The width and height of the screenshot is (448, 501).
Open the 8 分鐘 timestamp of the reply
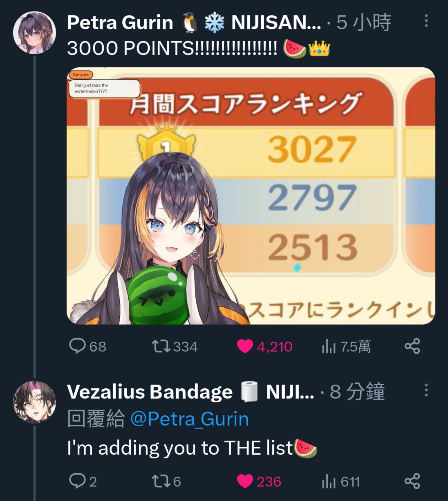[x=357, y=392]
